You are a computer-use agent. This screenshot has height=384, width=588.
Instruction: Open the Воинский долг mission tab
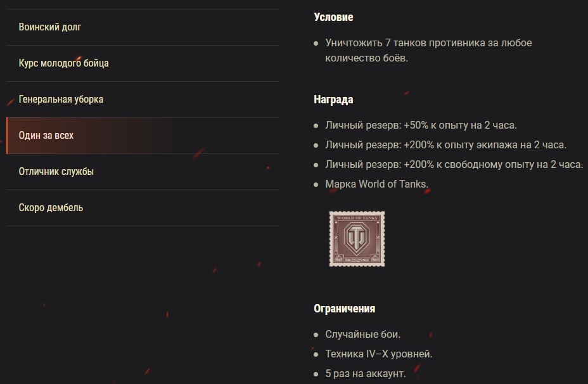click(x=50, y=27)
